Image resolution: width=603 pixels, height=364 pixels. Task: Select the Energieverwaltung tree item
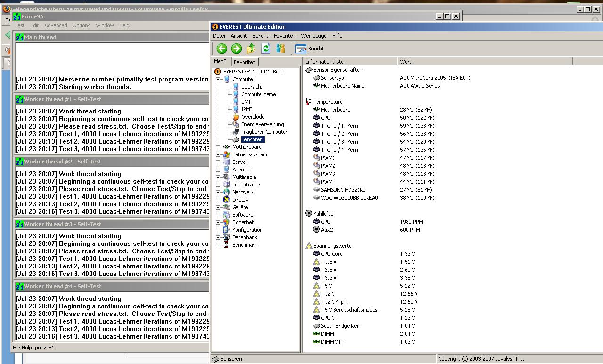tap(262, 124)
